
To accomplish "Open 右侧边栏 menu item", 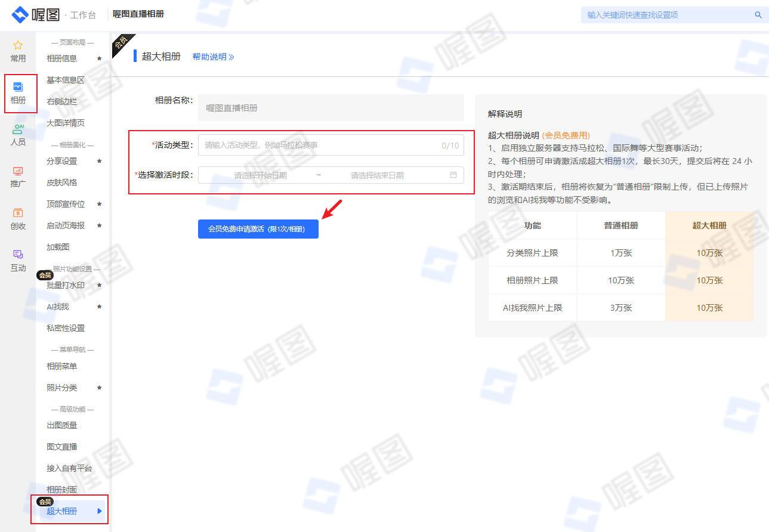I will [62, 101].
